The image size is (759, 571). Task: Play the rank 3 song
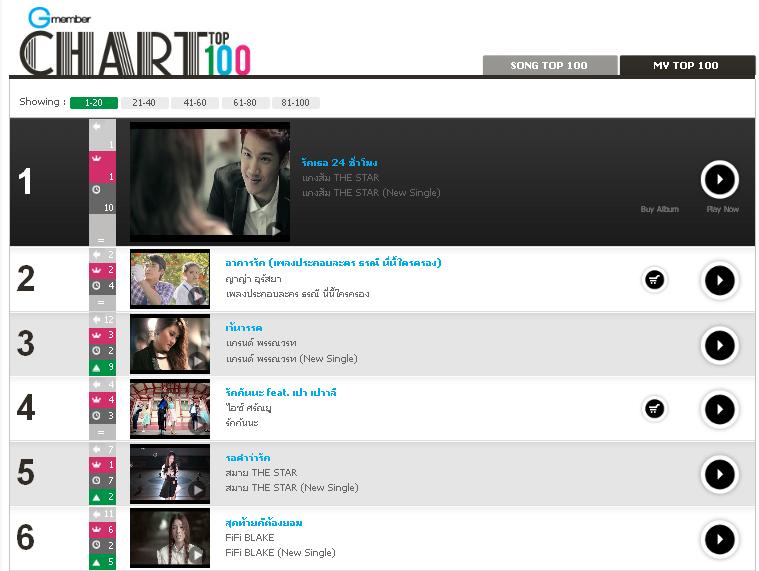point(719,346)
